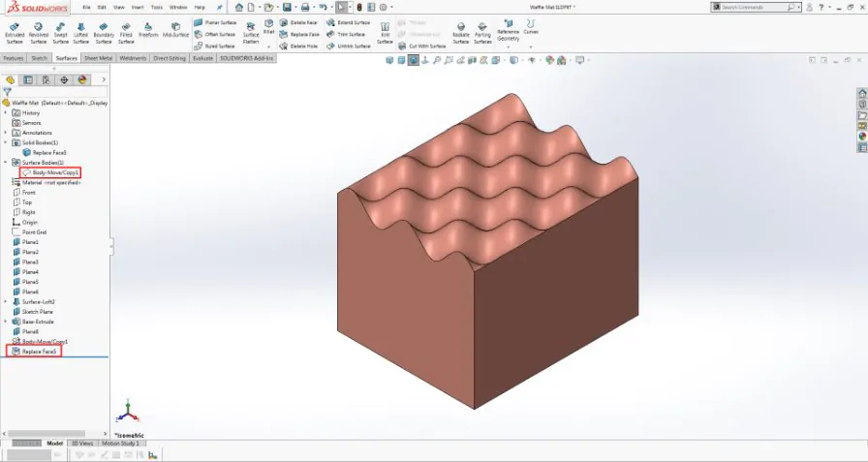
Task: Select the Origin tree item
Action: (x=25, y=223)
